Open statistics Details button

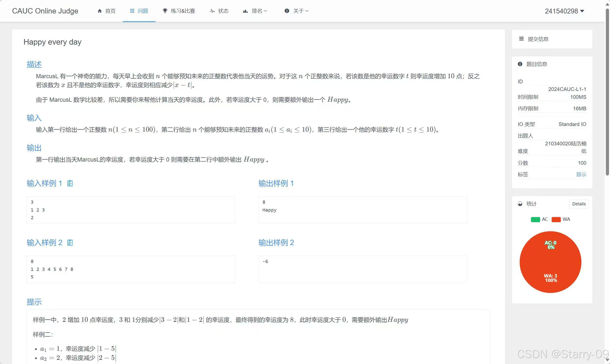pyautogui.click(x=579, y=204)
